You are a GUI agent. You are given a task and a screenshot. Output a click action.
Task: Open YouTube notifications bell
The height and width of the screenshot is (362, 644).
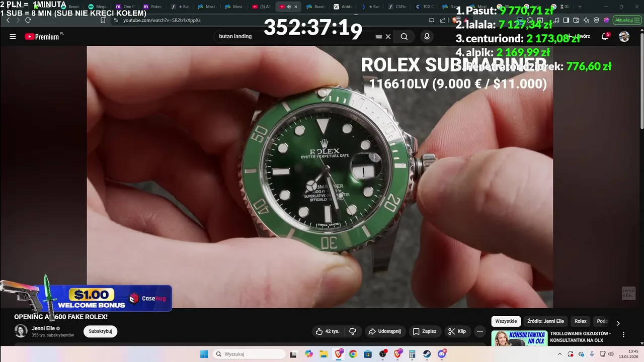[605, 36]
